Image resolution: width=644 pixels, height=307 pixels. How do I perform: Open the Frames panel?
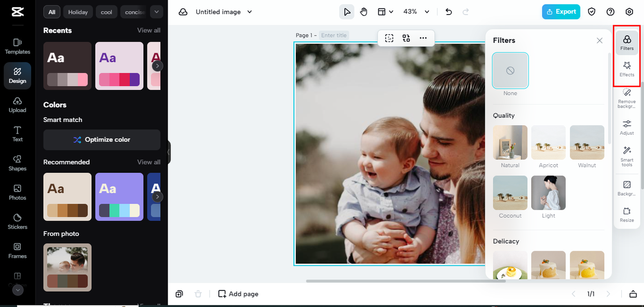pos(18,250)
